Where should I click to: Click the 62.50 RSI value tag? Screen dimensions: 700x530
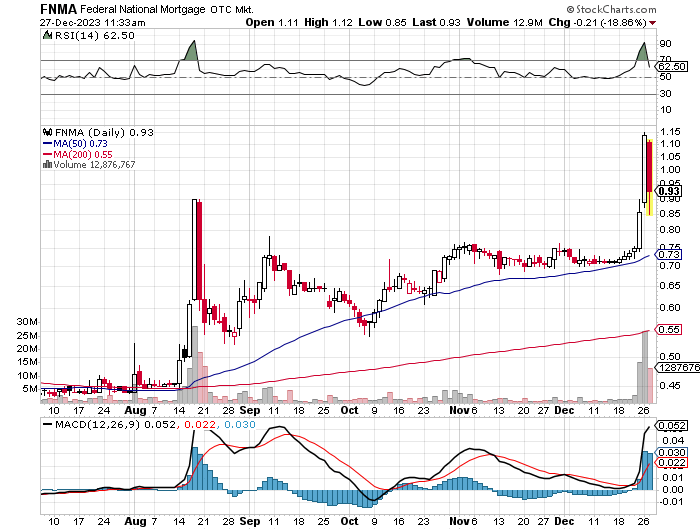(671, 67)
